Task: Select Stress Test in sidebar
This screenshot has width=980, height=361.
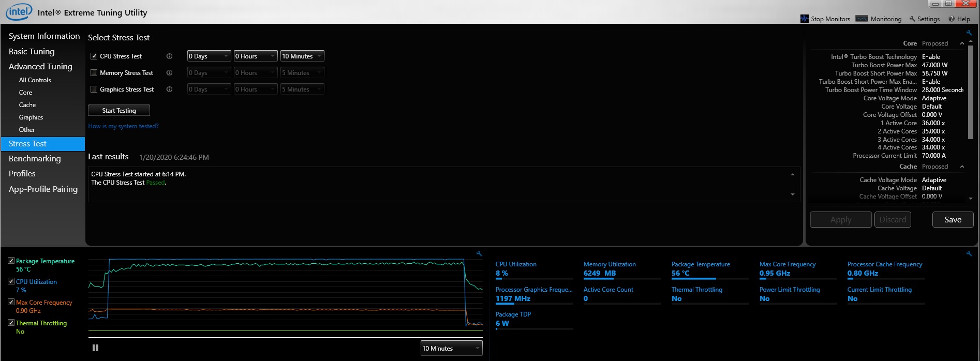Action: [43, 144]
